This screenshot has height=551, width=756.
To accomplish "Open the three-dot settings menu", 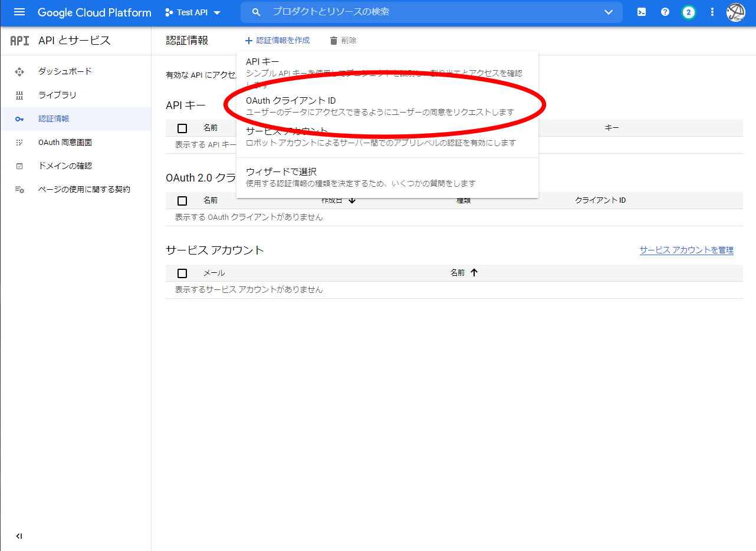I will click(x=712, y=12).
